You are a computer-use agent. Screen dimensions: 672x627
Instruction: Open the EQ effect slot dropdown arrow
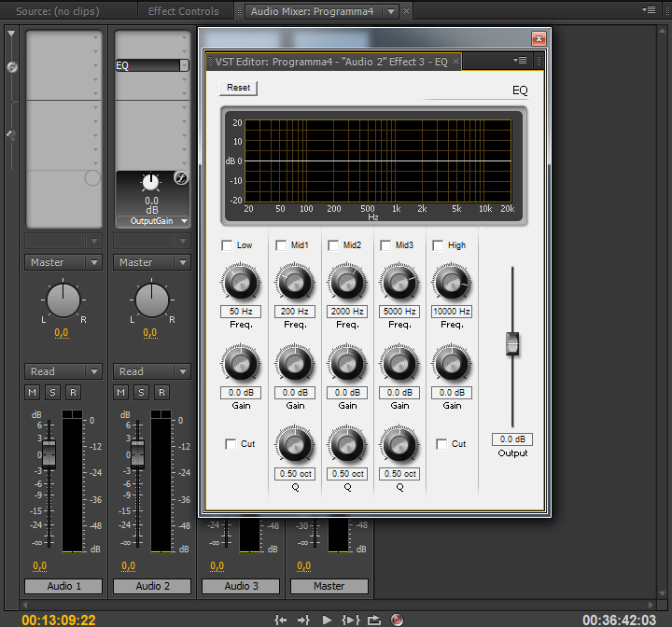click(x=184, y=65)
